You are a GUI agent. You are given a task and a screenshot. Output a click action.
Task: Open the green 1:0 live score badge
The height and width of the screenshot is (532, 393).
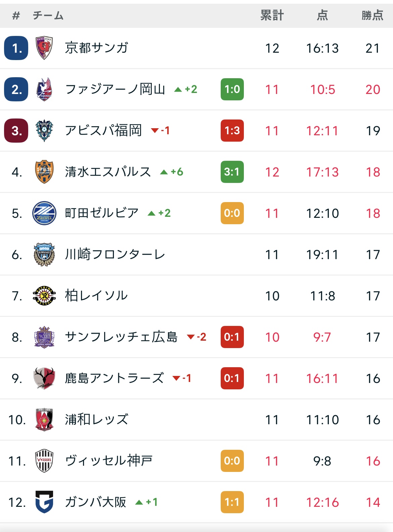click(232, 89)
